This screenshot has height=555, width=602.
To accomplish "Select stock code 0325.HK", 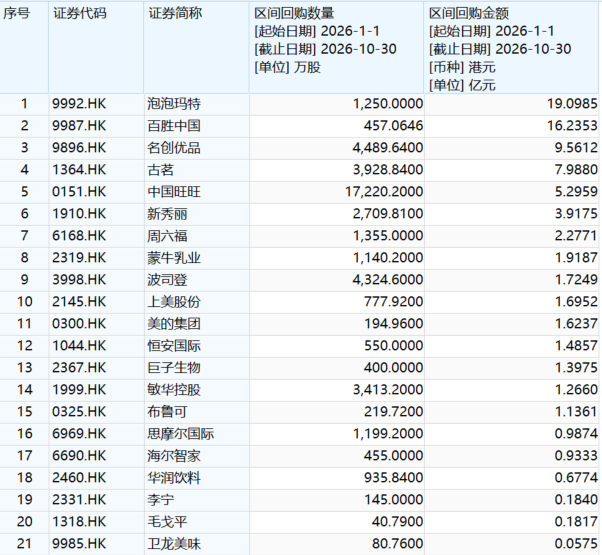I will pos(79,412).
